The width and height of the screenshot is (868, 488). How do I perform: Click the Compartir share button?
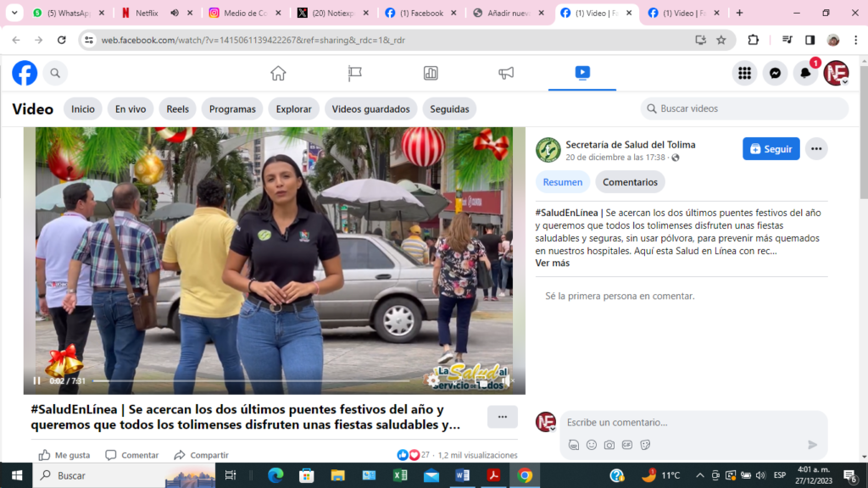[x=201, y=455]
